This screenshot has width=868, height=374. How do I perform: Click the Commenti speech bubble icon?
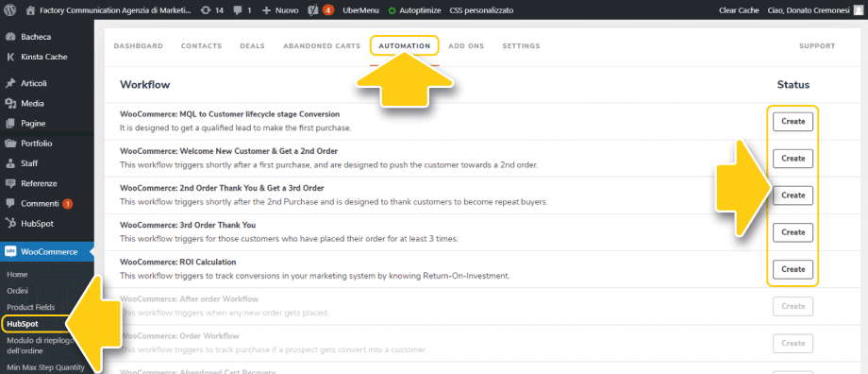click(10, 203)
